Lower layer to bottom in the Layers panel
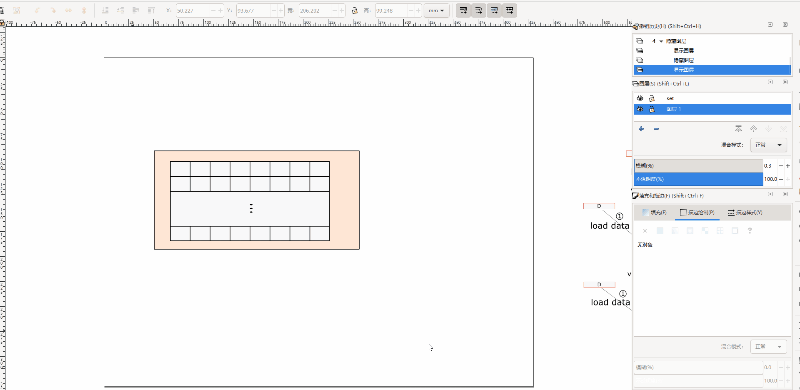 point(783,129)
